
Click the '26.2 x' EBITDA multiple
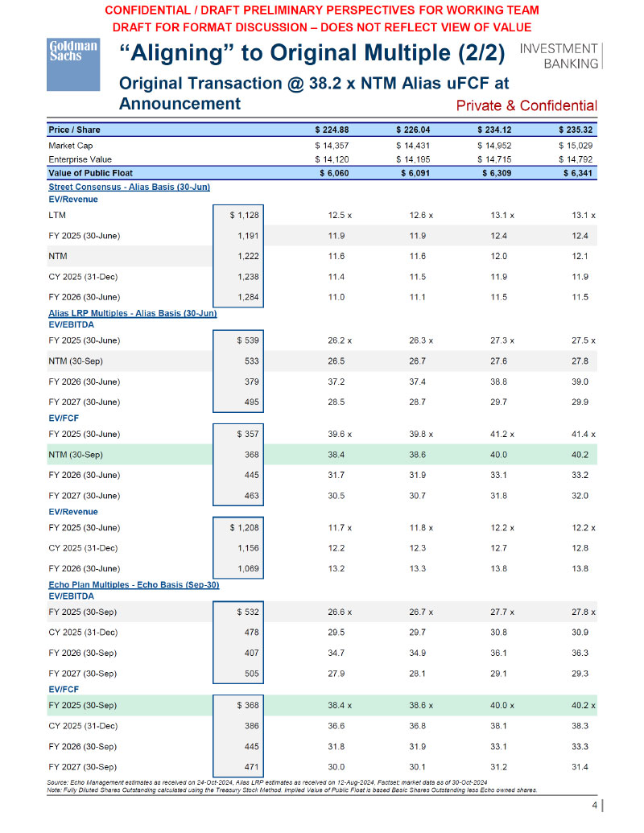[340, 340]
